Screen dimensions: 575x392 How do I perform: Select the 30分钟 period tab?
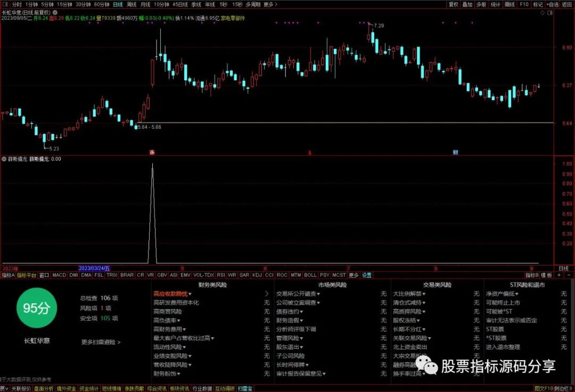pos(83,4)
